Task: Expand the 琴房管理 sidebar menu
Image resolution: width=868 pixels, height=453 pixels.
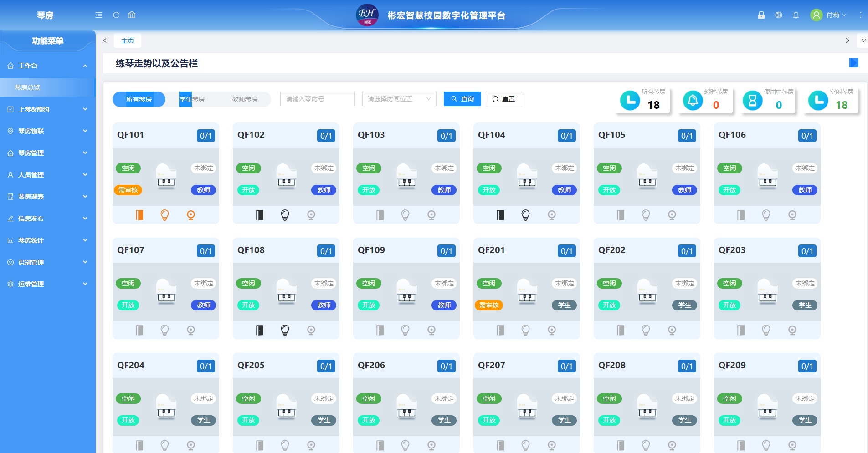Action: [48, 153]
